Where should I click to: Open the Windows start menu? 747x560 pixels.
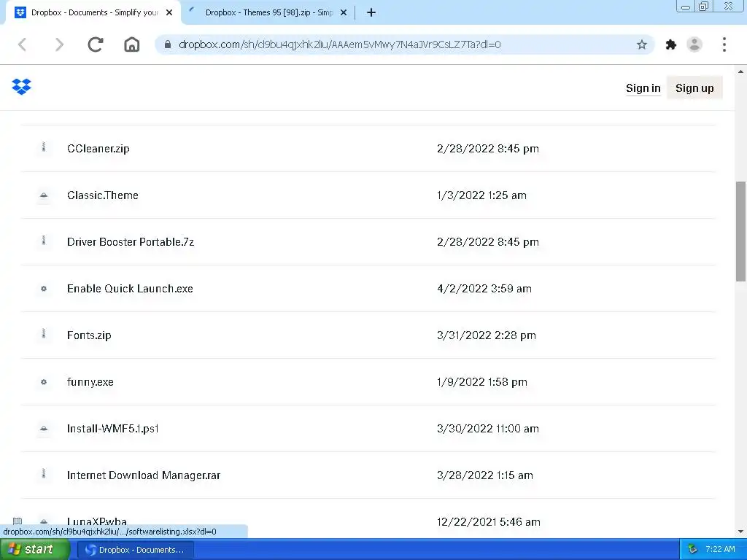pyautogui.click(x=34, y=550)
